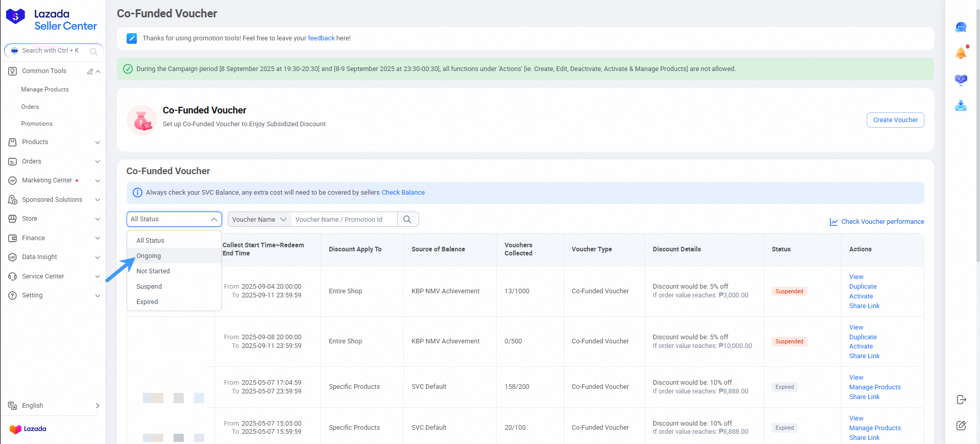The height and width of the screenshot is (444, 980).
Task: Click the voucher search magnifier icon
Action: click(407, 219)
